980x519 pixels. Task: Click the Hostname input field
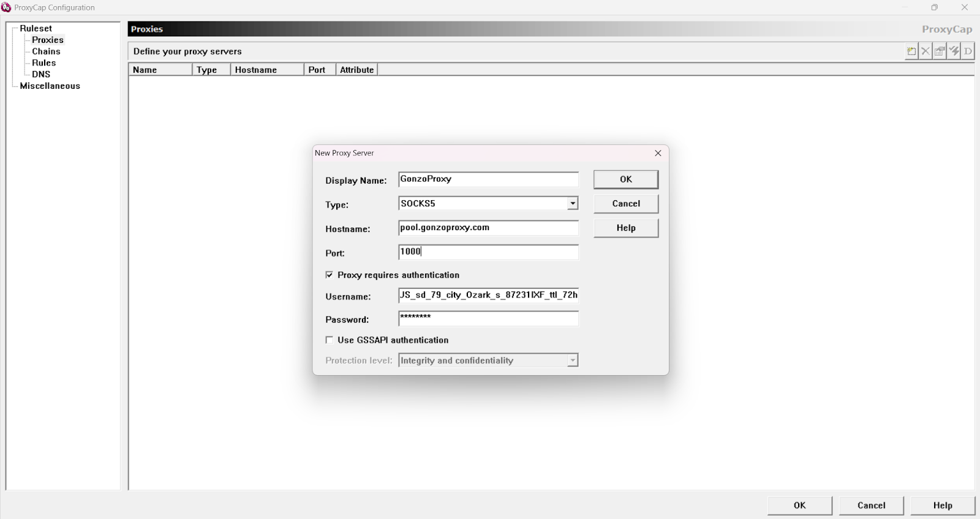pyautogui.click(x=488, y=228)
